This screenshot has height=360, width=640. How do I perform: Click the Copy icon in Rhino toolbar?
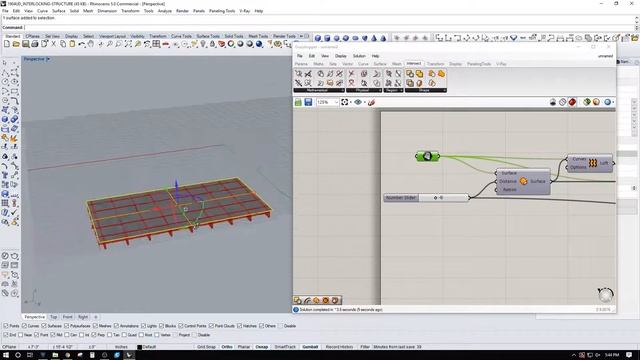pos(63,44)
